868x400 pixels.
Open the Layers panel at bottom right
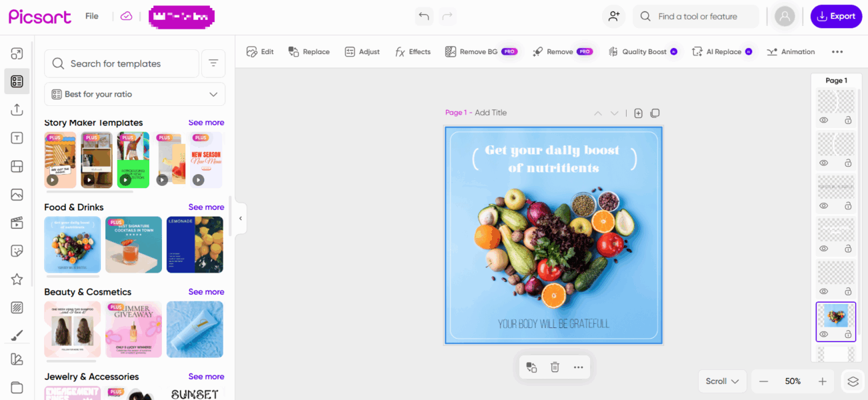(852, 381)
